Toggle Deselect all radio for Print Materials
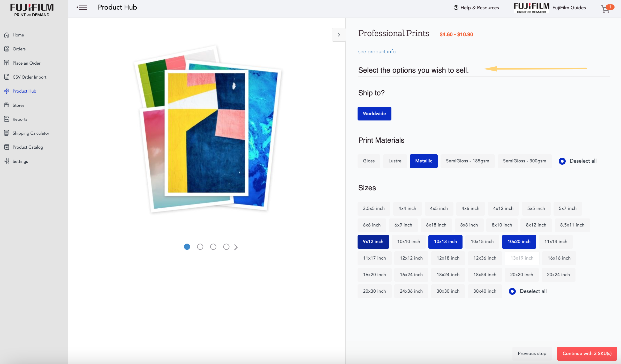This screenshot has height=364, width=621. (562, 161)
